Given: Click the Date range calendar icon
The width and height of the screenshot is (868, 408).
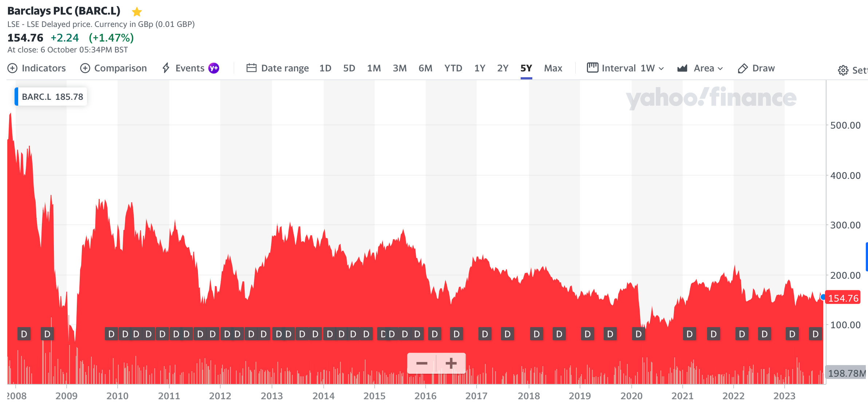Looking at the screenshot, I should [x=252, y=68].
